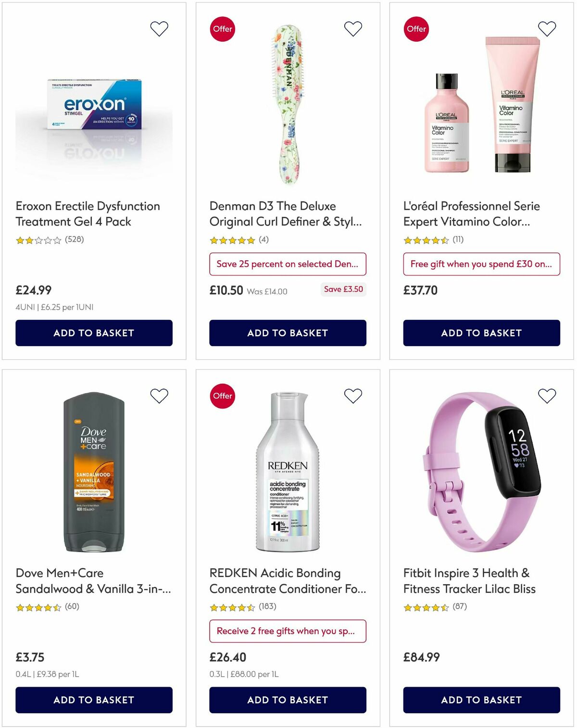The width and height of the screenshot is (577, 728).
Task: Favorite the Dove Men+Care body wash
Action: pyautogui.click(x=159, y=395)
